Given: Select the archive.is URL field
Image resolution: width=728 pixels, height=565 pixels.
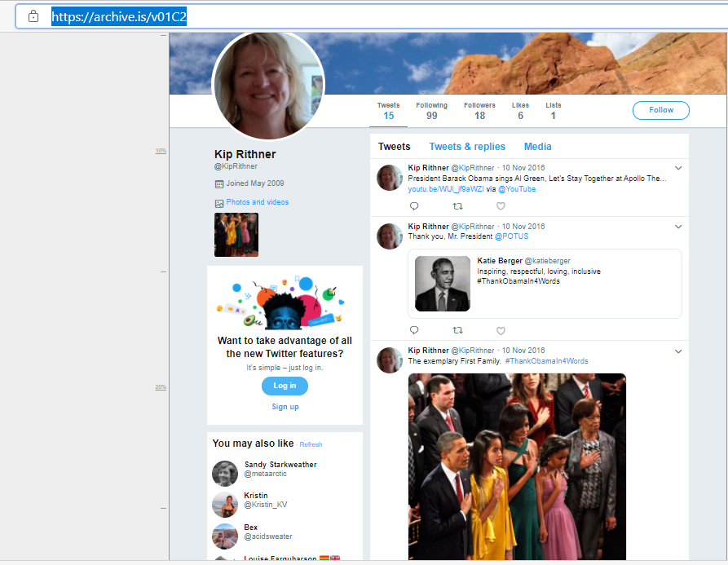Looking at the screenshot, I should tap(372, 16).
